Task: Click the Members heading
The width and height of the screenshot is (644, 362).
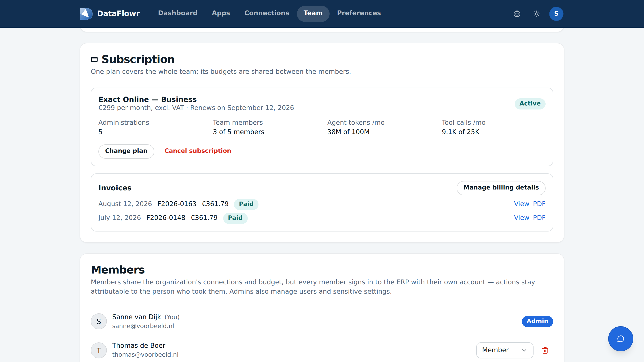Action: [118, 270]
